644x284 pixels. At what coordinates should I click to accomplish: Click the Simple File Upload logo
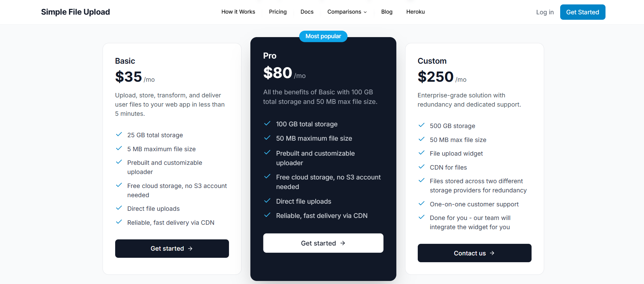[75, 12]
